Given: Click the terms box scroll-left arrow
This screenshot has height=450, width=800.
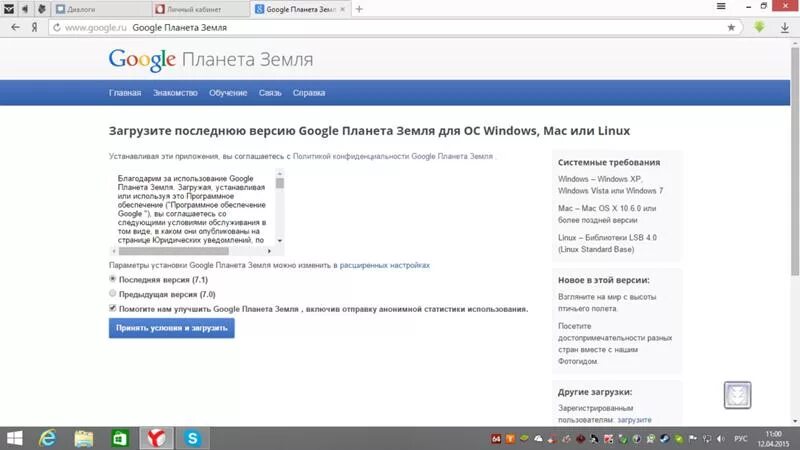Looking at the screenshot, I should tap(114, 251).
